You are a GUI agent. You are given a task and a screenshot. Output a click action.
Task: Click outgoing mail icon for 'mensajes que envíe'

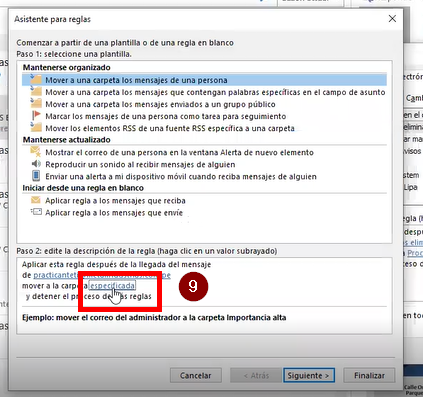36,212
